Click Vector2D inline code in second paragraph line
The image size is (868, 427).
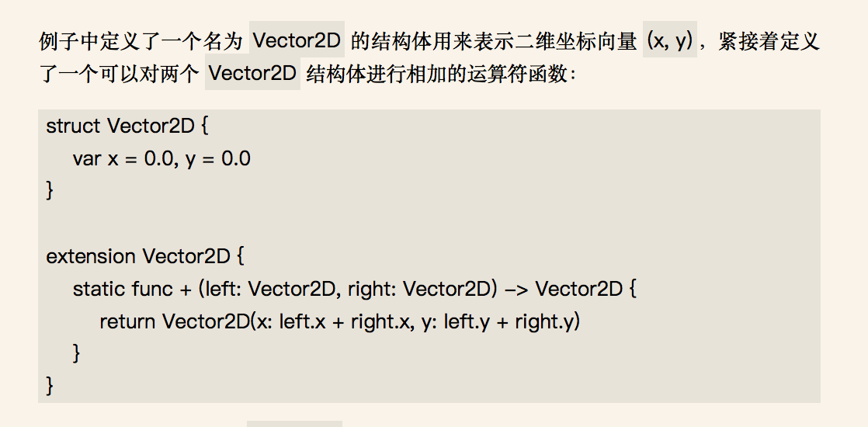click(x=252, y=72)
